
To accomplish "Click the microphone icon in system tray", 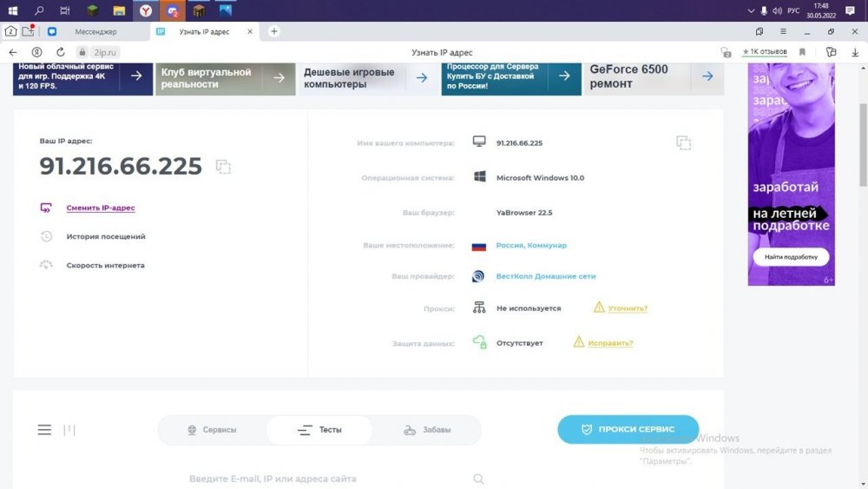I will point(764,10).
